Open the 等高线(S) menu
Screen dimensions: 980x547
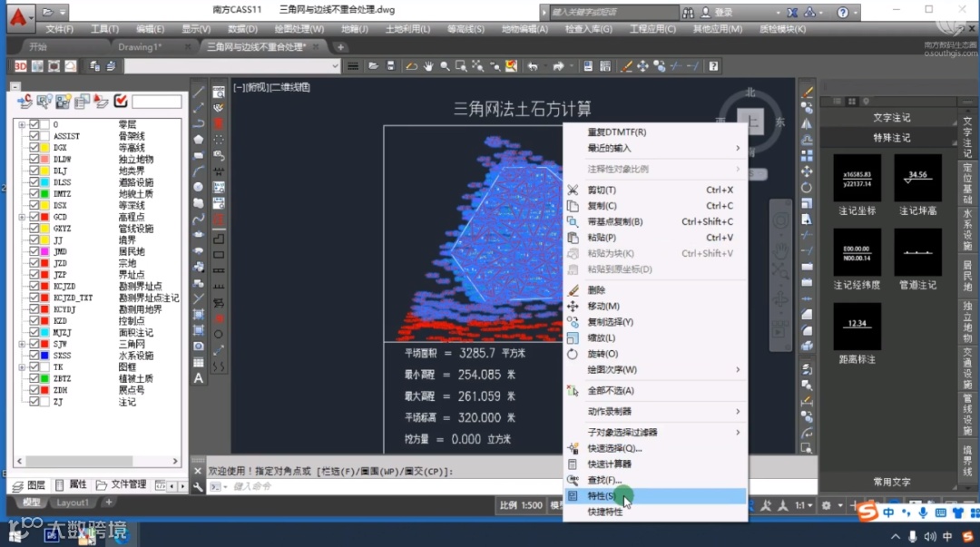pyautogui.click(x=465, y=29)
